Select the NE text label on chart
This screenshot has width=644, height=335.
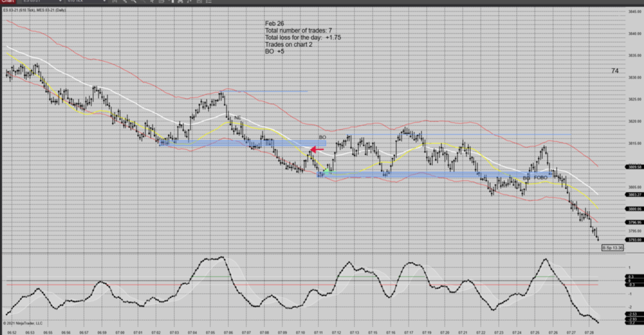(x=237, y=118)
